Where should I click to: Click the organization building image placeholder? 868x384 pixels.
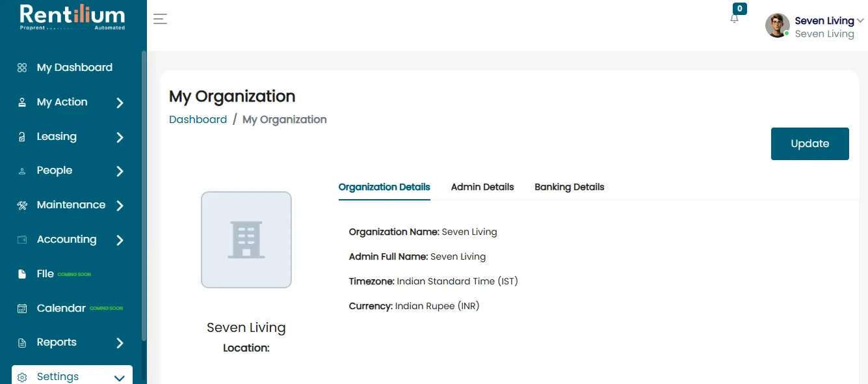[246, 240]
